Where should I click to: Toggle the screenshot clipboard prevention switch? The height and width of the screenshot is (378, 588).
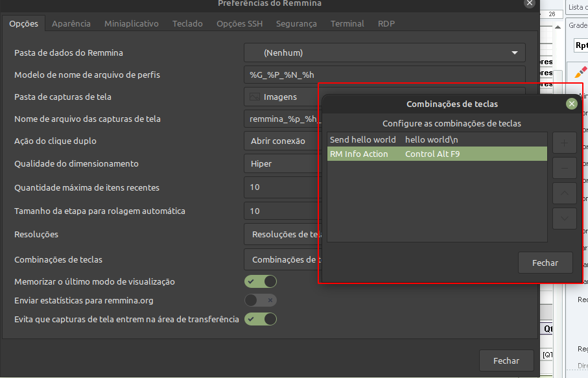click(261, 319)
